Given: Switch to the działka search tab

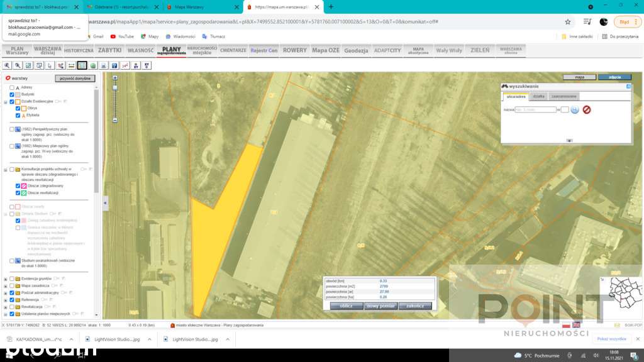Looking at the screenshot, I should pos(538,96).
